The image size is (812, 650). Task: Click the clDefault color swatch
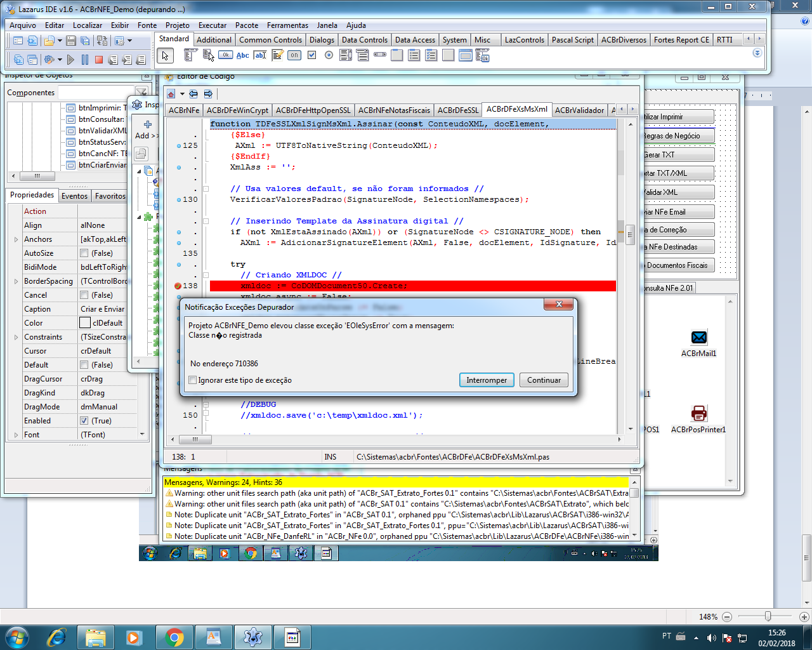(85, 323)
